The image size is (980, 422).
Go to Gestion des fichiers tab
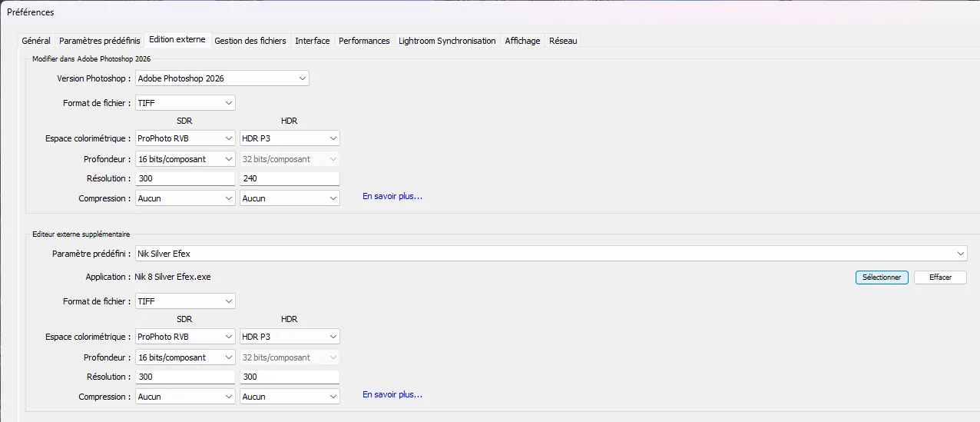250,41
